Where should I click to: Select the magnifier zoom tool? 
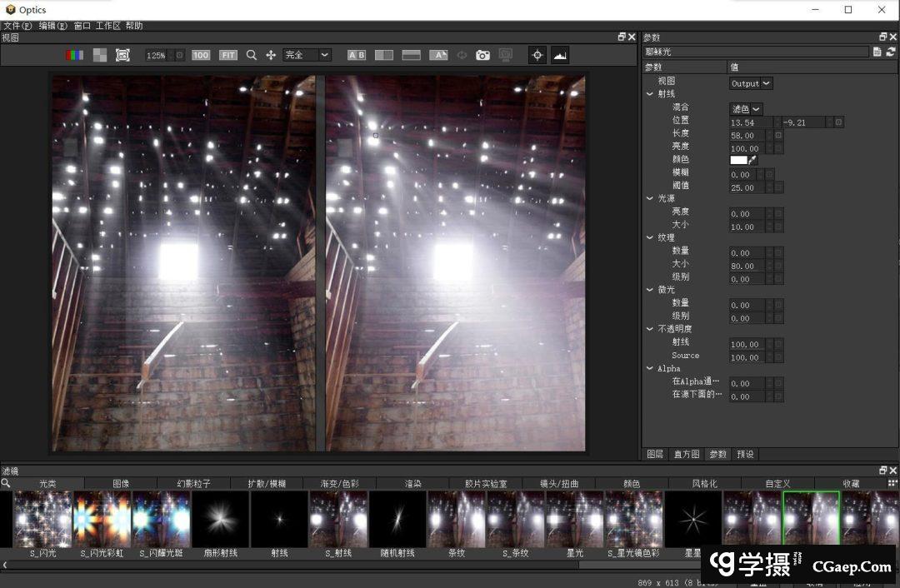252,55
